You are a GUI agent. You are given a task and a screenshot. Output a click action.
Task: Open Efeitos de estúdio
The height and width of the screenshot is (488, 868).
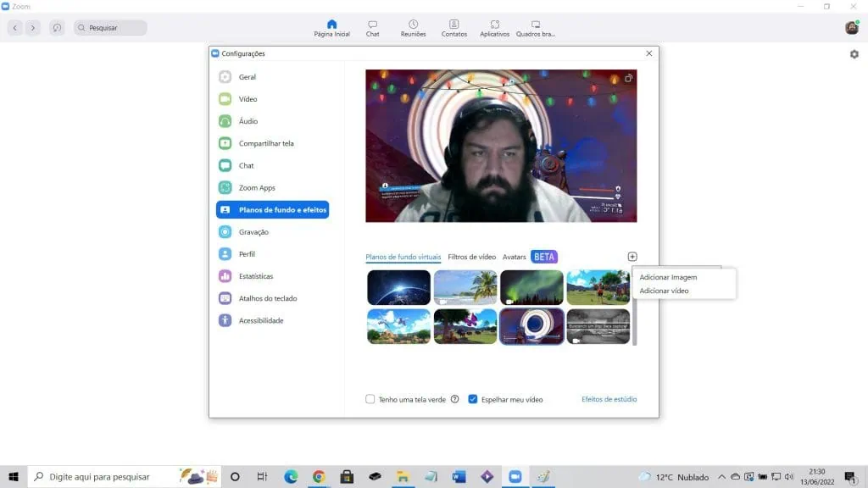click(608, 399)
